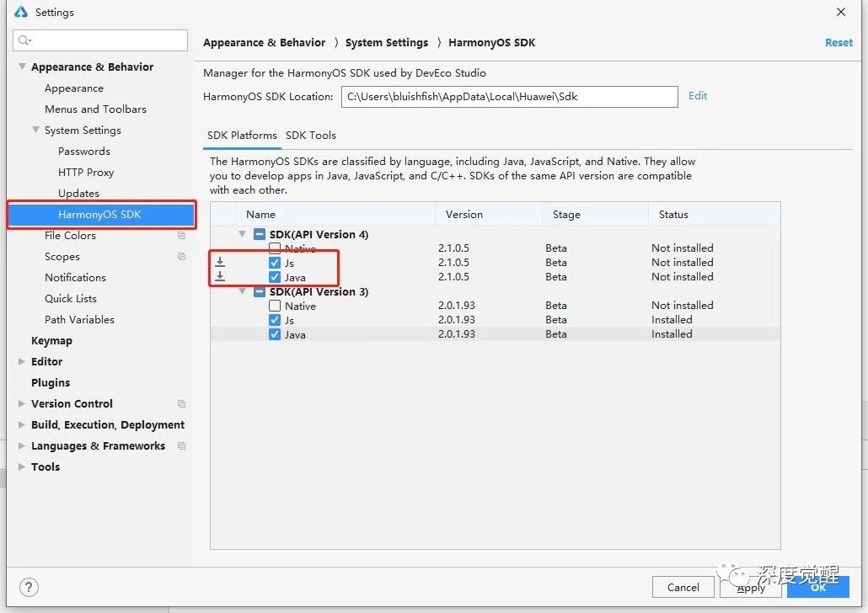Open Menus and Toolbars settings
Screen dimensions: 868x613
coord(95,109)
